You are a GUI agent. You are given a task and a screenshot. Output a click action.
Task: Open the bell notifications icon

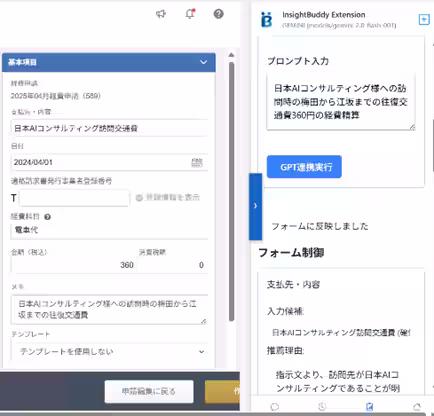tap(190, 14)
